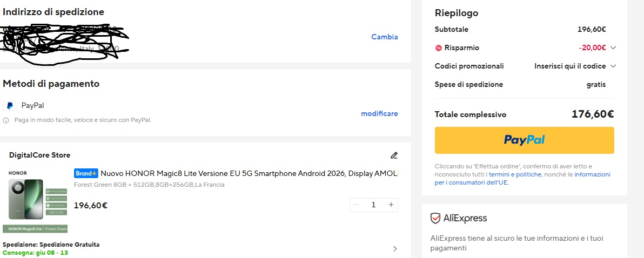Decrease quantity with the minus button
Image resolution: width=644 pixels, height=258 pixels.
(357, 205)
